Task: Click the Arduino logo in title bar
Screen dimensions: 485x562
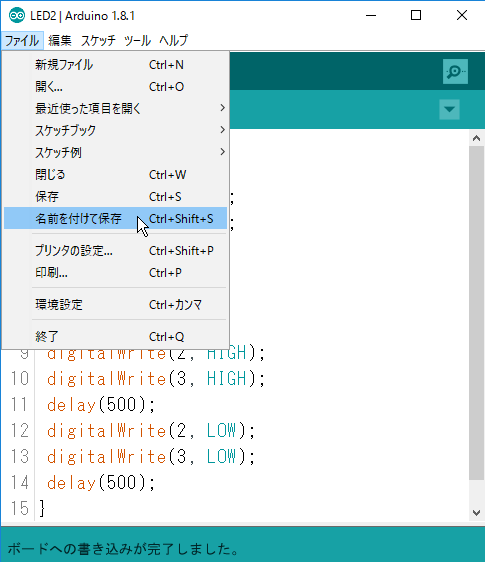Action: pos(16,15)
